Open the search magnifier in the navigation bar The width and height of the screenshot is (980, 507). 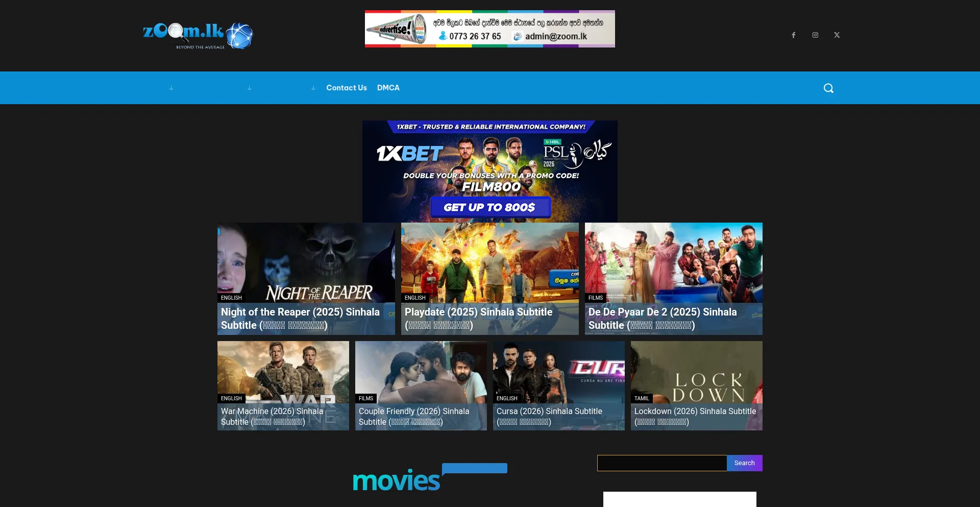point(828,88)
